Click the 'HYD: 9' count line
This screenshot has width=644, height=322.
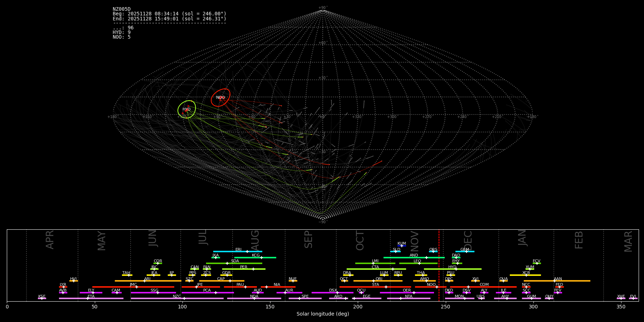click(x=122, y=33)
